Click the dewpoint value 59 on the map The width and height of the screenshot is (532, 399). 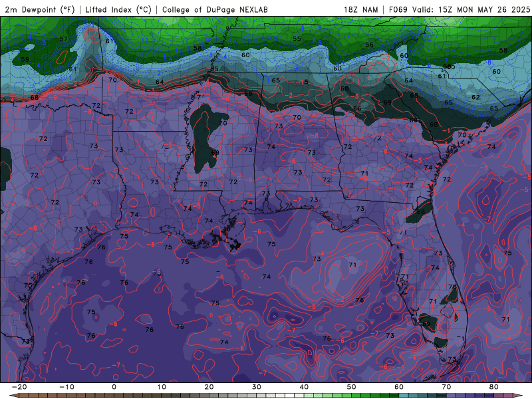pyautogui.click(x=25, y=59)
